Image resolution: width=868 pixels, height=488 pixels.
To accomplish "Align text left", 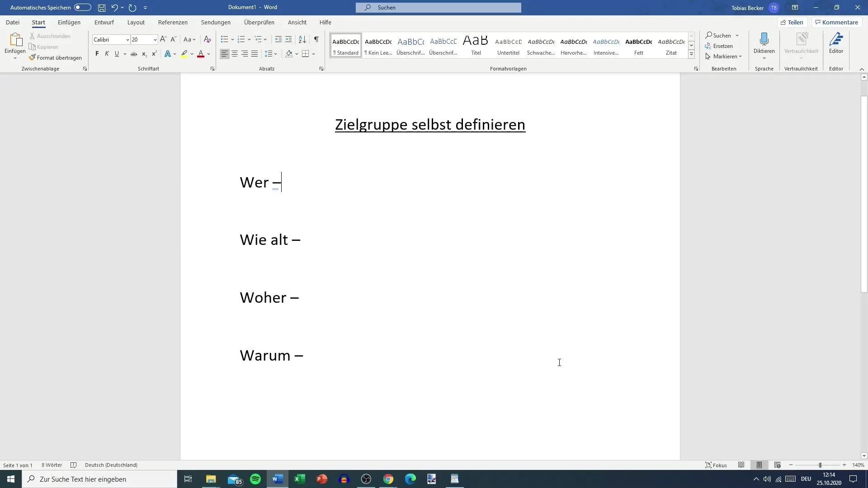I will [224, 54].
